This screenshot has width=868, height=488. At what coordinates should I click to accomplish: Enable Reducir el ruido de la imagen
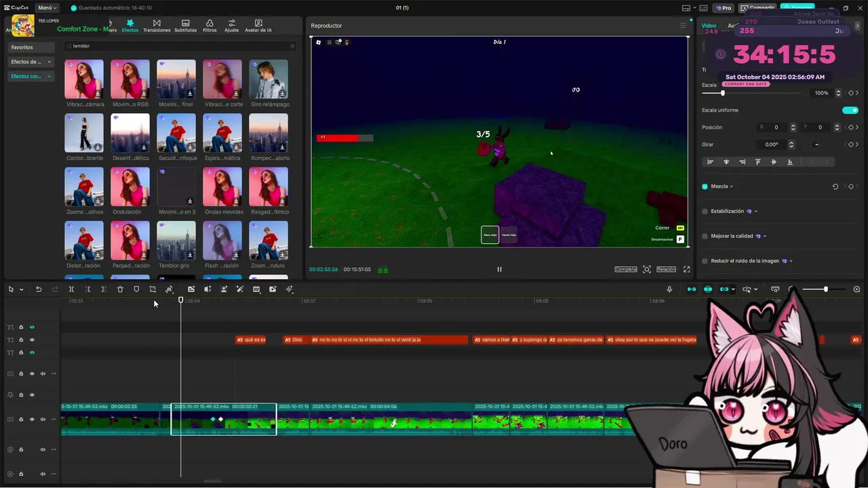705,261
